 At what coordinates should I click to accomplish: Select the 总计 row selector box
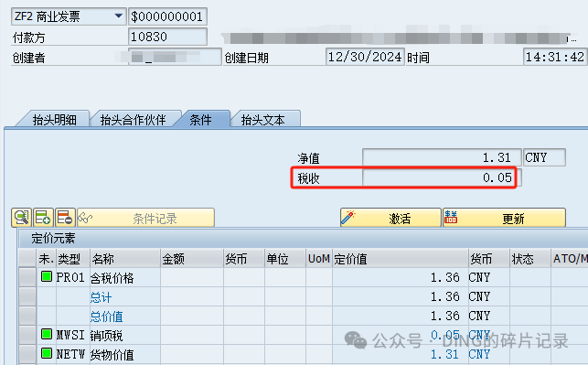tap(27, 296)
